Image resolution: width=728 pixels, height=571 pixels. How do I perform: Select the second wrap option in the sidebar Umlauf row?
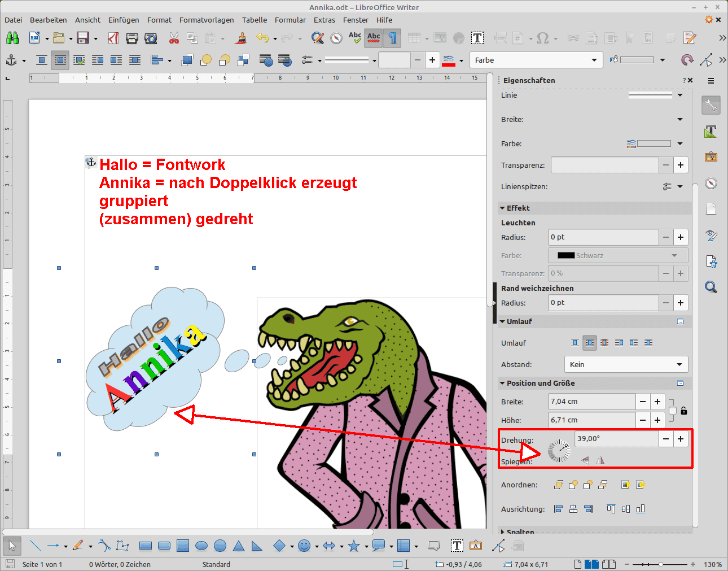point(590,343)
